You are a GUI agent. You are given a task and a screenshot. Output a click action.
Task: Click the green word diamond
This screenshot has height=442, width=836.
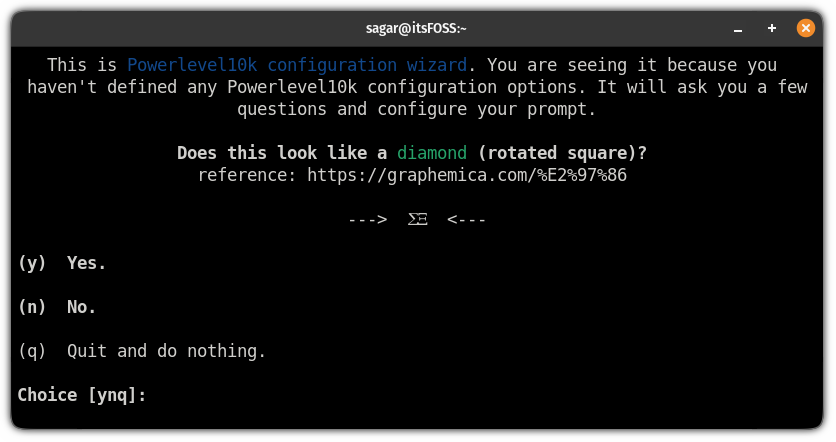(x=432, y=153)
